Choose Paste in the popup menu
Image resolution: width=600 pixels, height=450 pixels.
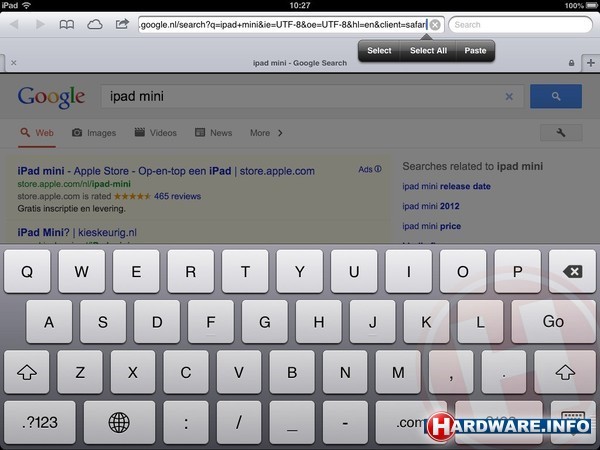[x=475, y=51]
